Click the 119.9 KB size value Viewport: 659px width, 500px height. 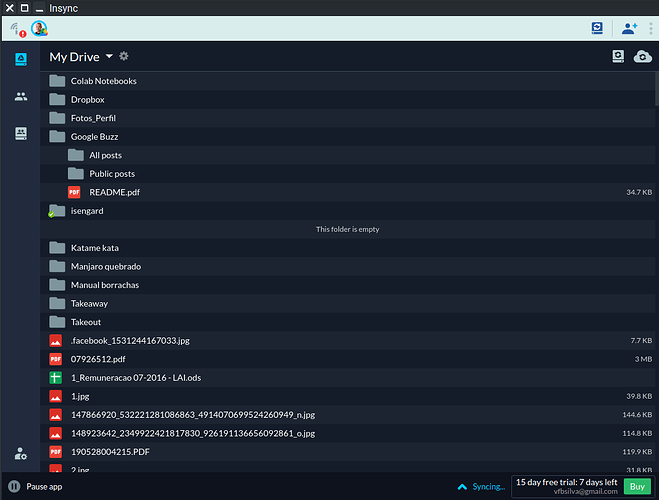(637, 452)
